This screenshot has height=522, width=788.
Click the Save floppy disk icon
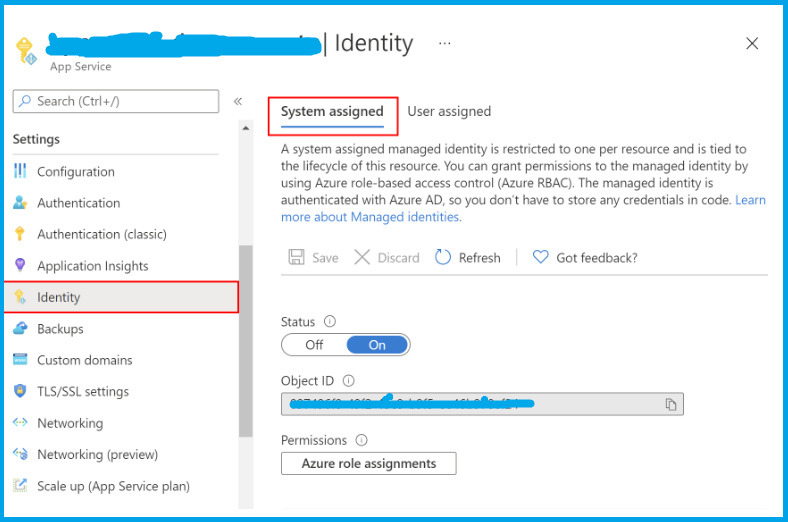pos(297,257)
